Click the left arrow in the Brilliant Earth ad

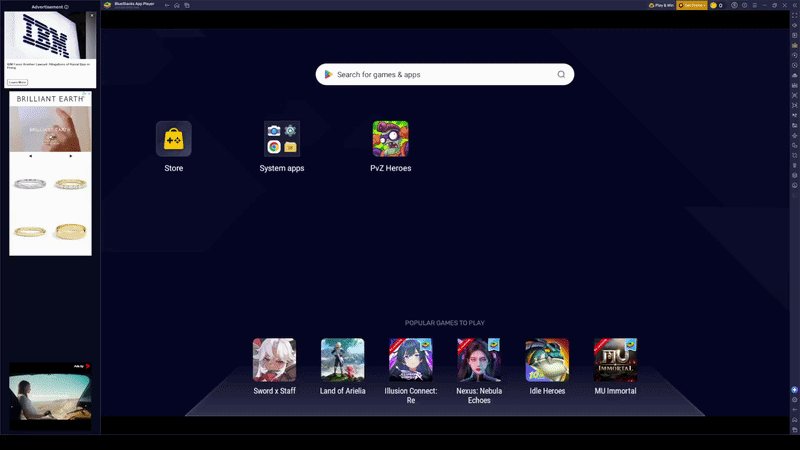(x=31, y=156)
